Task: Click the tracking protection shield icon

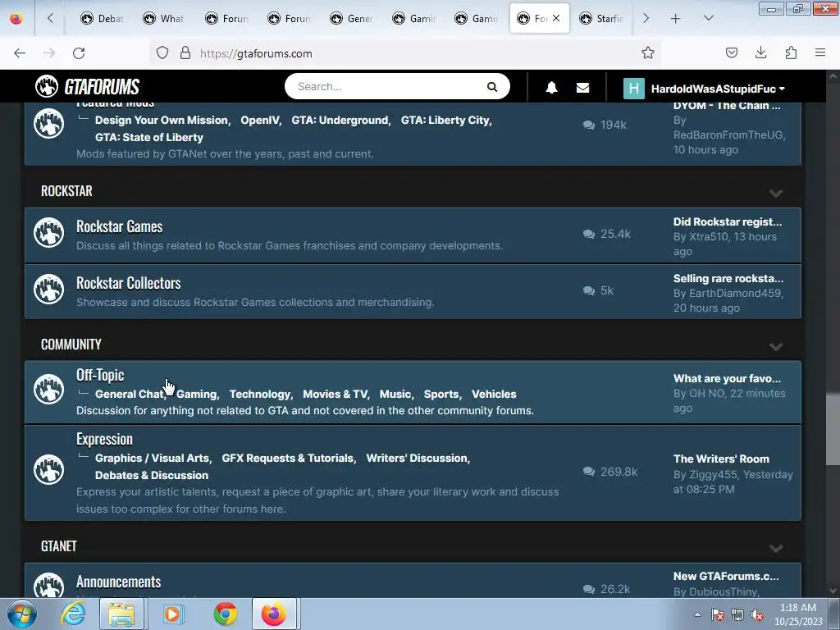Action: point(162,53)
